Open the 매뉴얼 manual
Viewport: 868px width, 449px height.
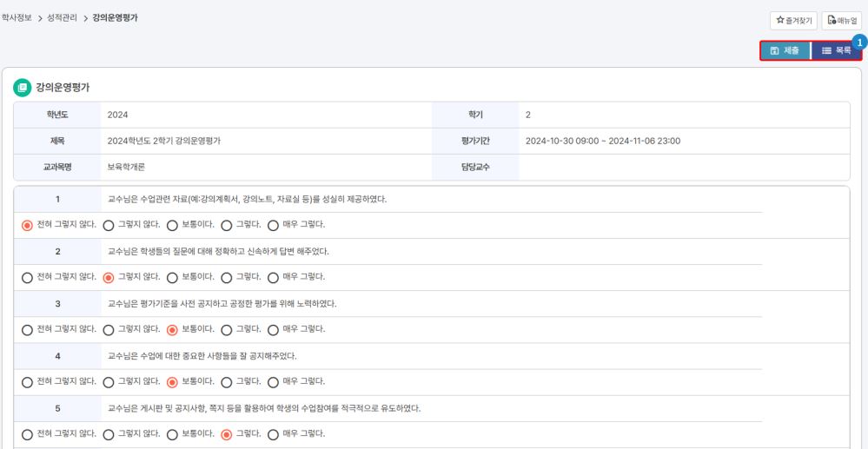(841, 21)
